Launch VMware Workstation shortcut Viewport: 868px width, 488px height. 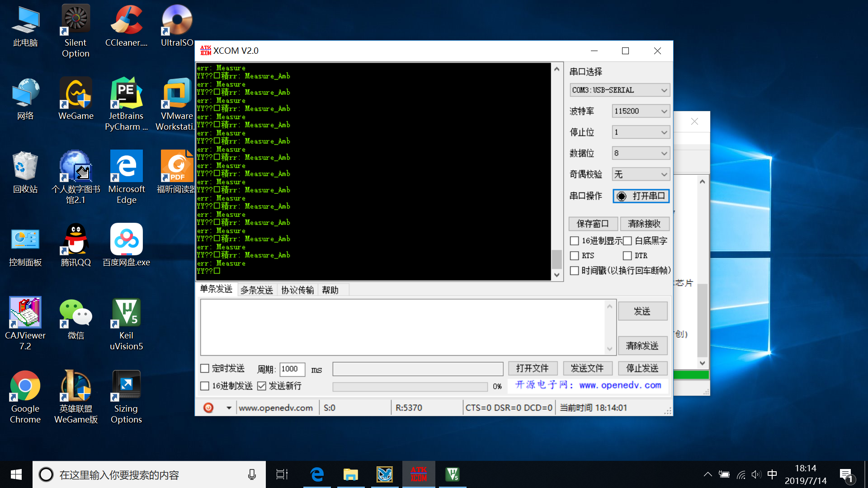175,104
